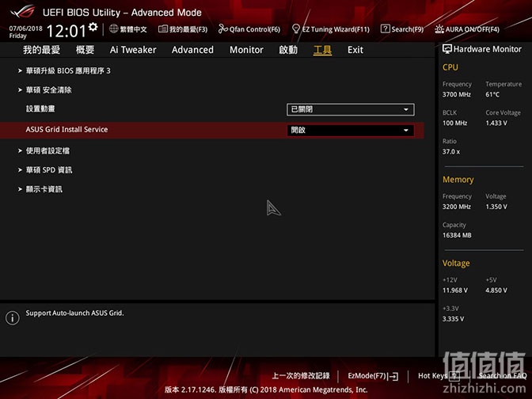Open 我的最愛(F3) favorites
Viewport: 532px width, 399px height.
tap(188, 29)
